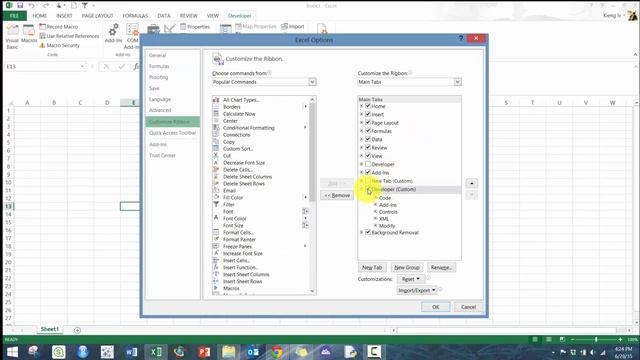Open Word from the Windows taskbar

pos(131,352)
